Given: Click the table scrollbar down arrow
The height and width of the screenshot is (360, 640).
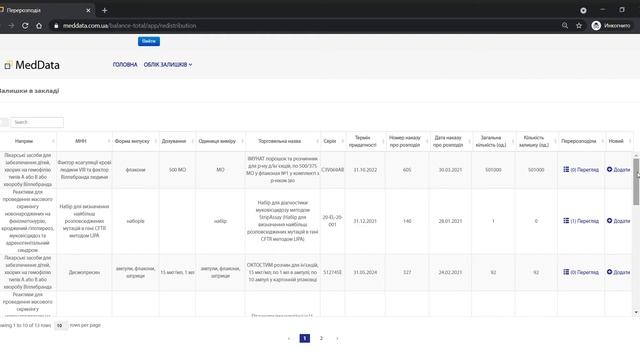Looking at the screenshot, I should click(636, 313).
